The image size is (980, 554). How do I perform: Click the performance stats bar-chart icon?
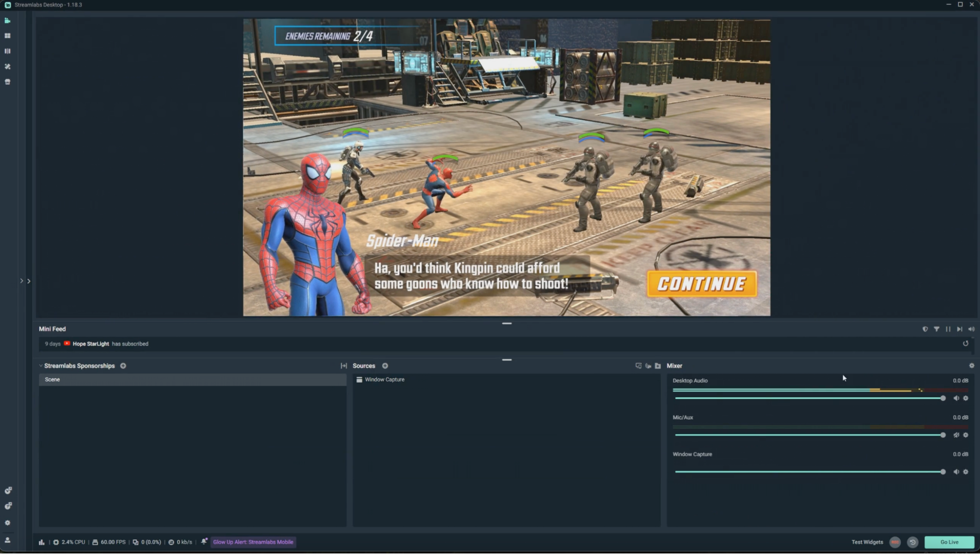point(42,542)
